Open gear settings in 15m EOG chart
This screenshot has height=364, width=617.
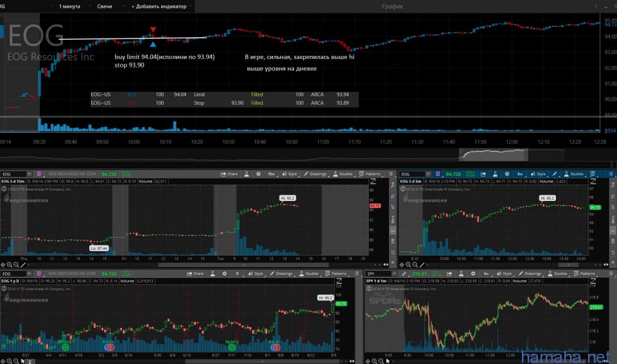[x=258, y=174]
